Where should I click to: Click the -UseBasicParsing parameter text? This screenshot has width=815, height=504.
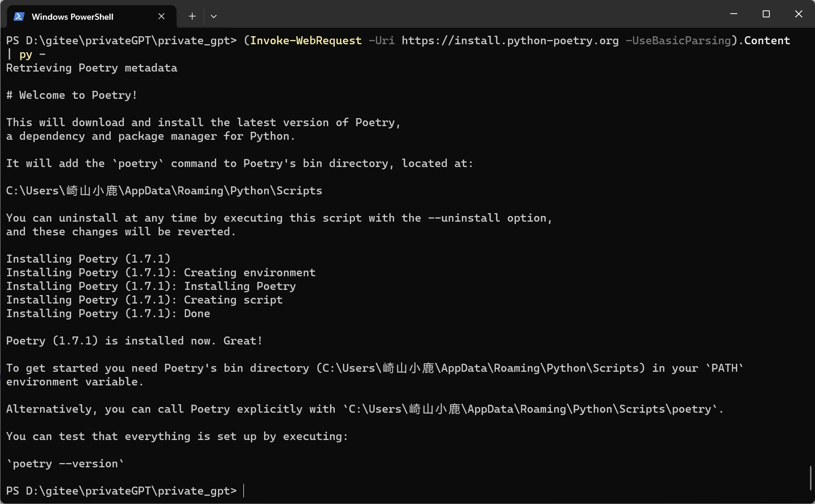click(x=678, y=40)
